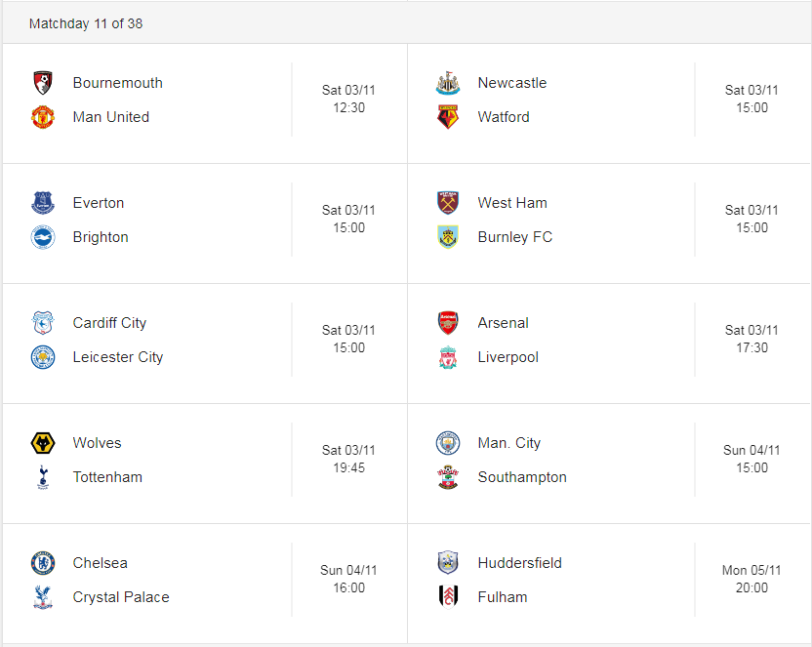Select the Sat 03/11 17:30 kickoff time
Image resolution: width=812 pixels, height=647 pixels.
coord(751,339)
